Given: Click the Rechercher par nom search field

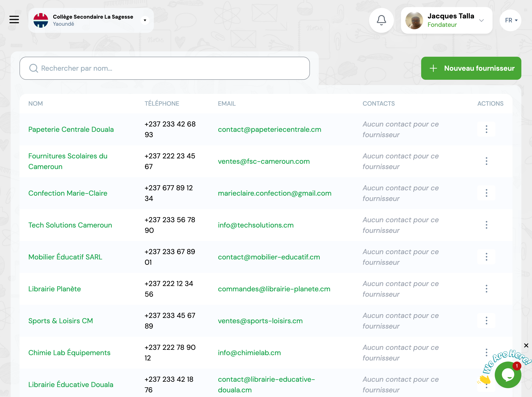Looking at the screenshot, I should click(165, 68).
